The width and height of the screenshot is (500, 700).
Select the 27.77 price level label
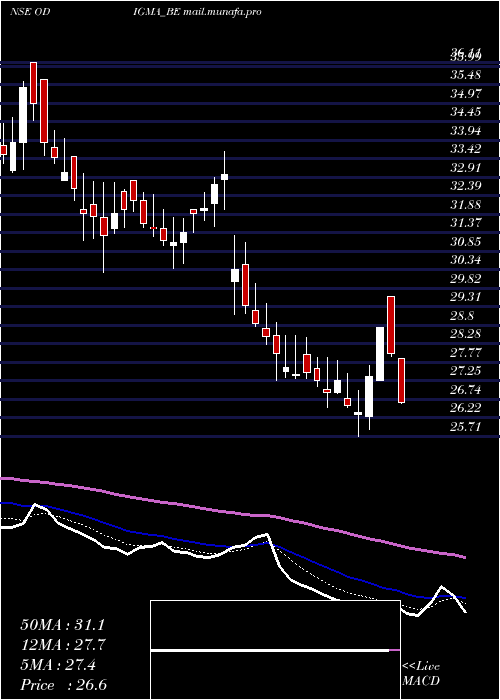tap(465, 353)
